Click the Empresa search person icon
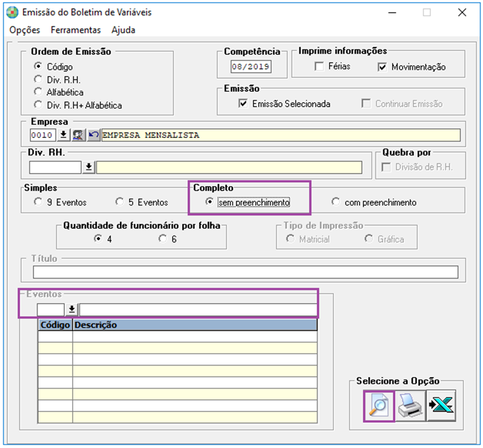The width and height of the screenshot is (483, 448). pos(78,135)
